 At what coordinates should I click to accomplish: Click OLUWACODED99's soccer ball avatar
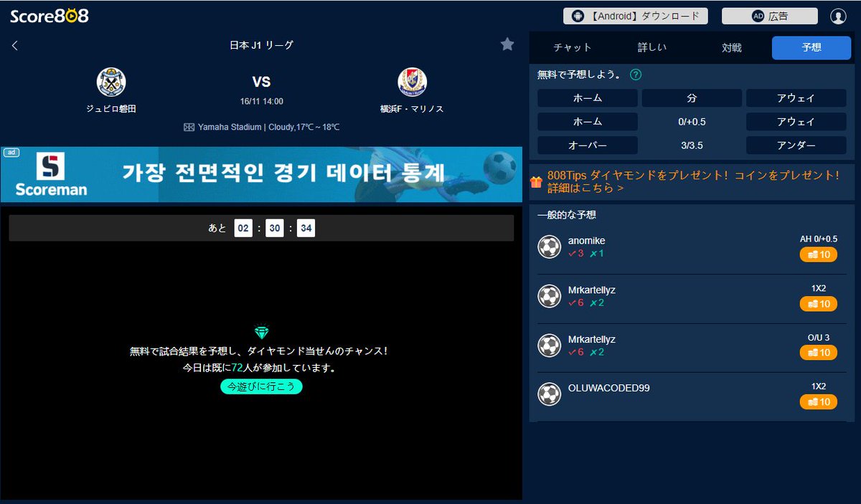point(550,394)
